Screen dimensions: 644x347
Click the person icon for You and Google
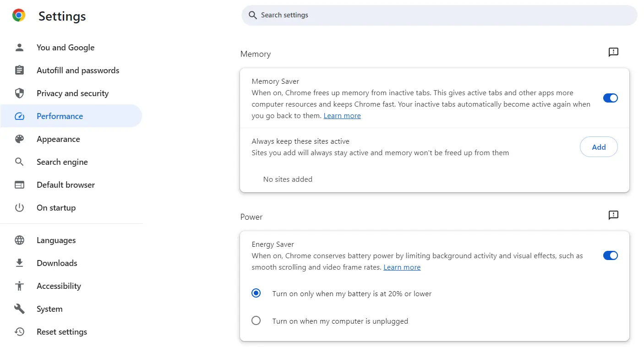click(19, 48)
